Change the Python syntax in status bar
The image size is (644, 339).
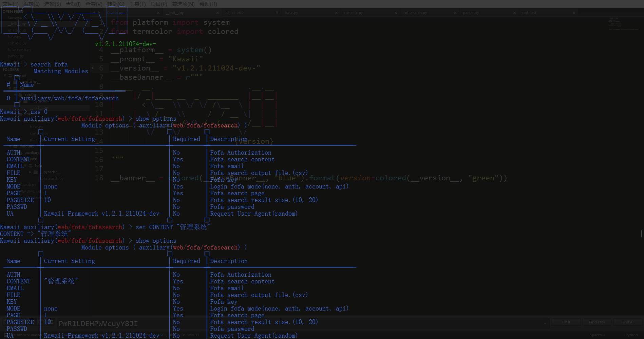tap(632, 335)
